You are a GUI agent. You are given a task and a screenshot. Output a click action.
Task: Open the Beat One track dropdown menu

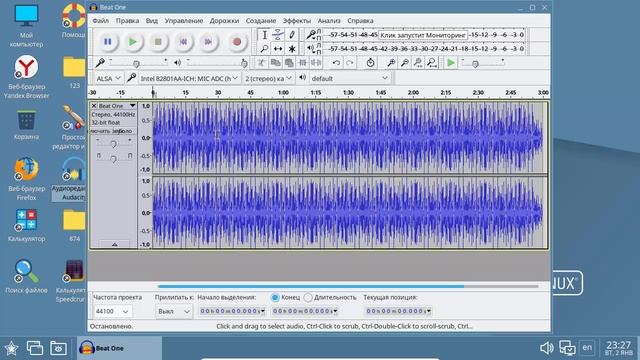[x=132, y=106]
